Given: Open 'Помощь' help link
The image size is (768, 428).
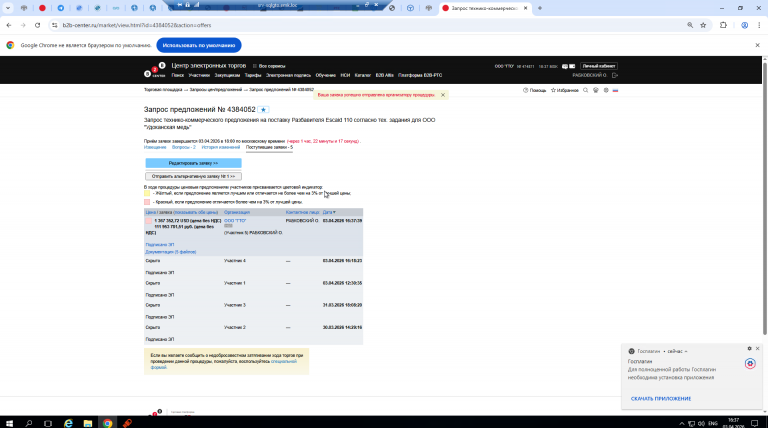Looking at the screenshot, I should tap(534, 90).
